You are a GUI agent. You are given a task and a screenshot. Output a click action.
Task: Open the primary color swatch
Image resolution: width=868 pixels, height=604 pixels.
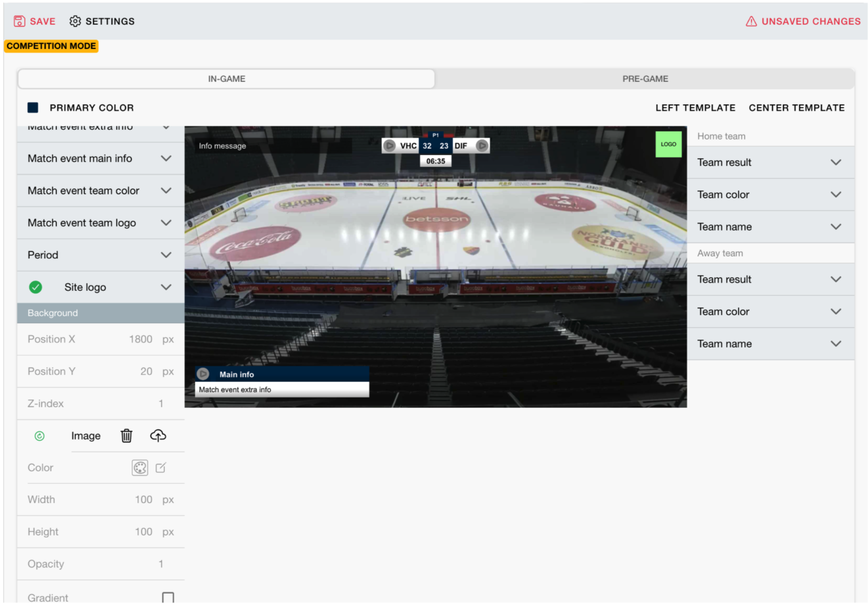33,108
